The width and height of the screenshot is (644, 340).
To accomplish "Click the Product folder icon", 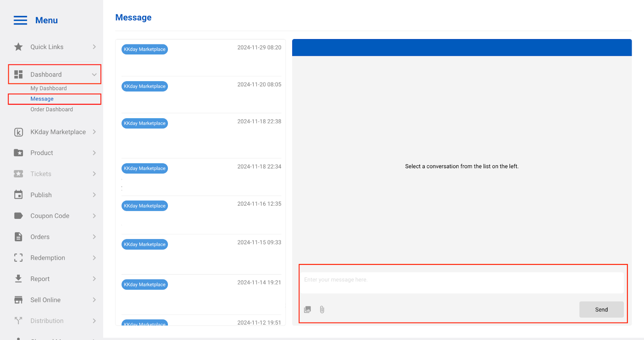I will (19, 153).
